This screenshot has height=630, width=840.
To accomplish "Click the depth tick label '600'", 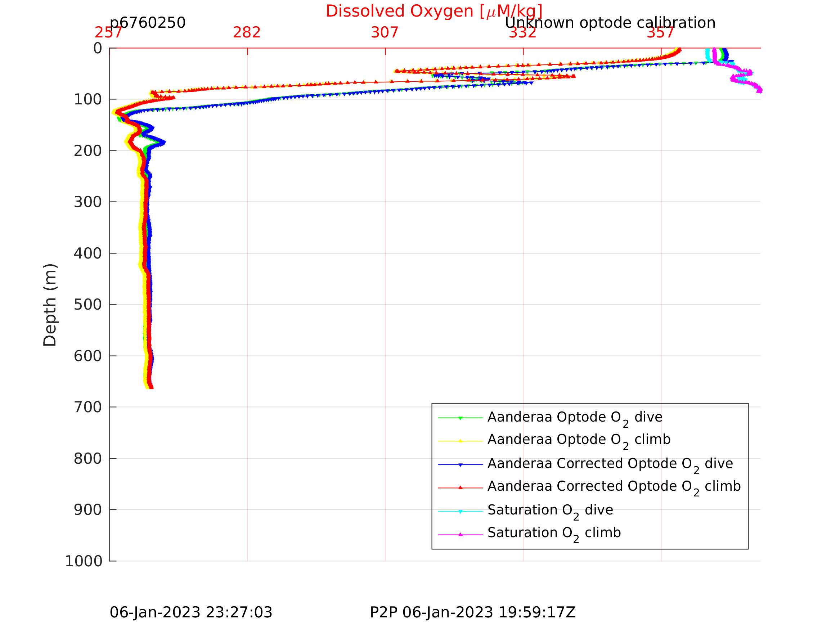I will coord(88,356).
